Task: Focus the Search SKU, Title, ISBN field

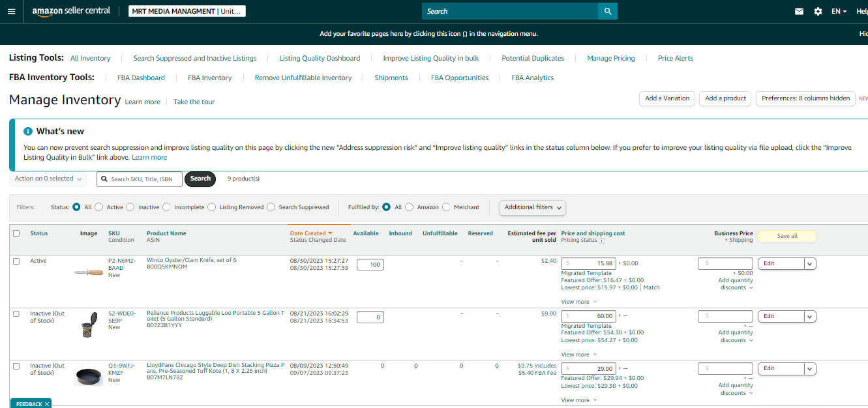Action: [140, 179]
